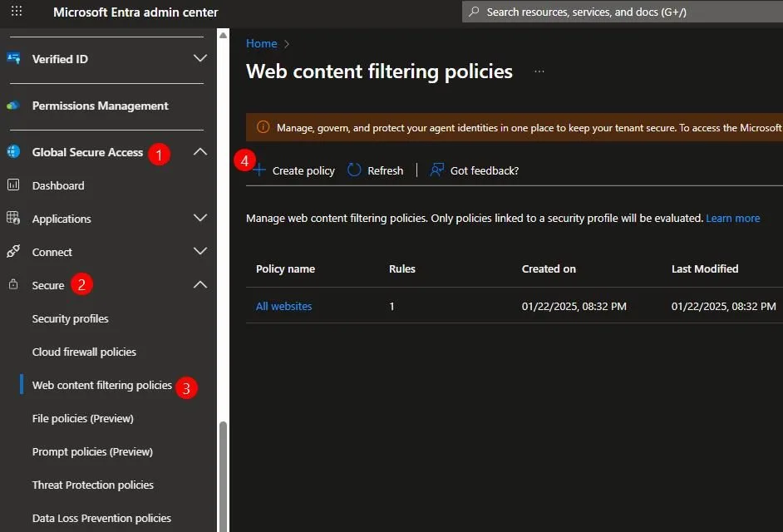Open File policies (Preview)
This screenshot has width=783, height=532.
(x=83, y=419)
